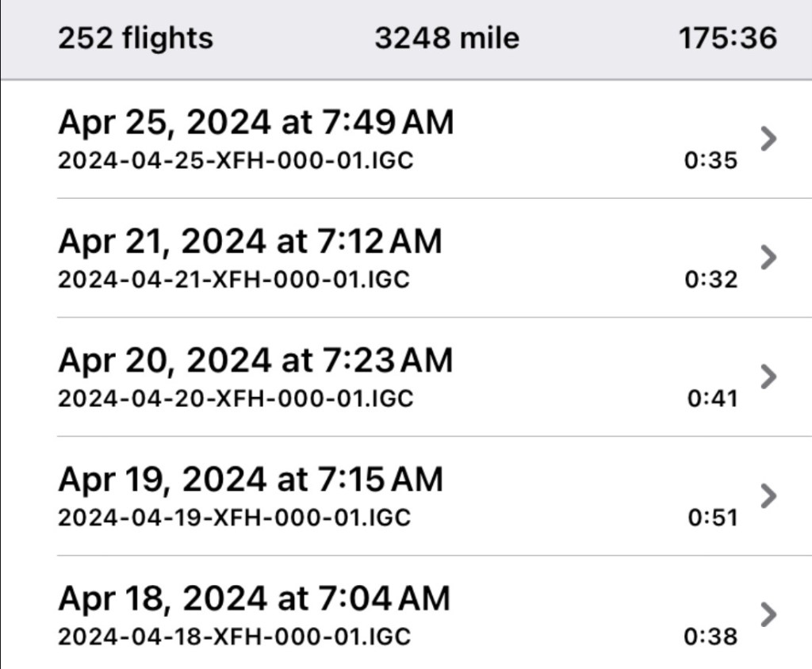Open flight Apr 20, 2024 at 7:23 AM

[255, 360]
